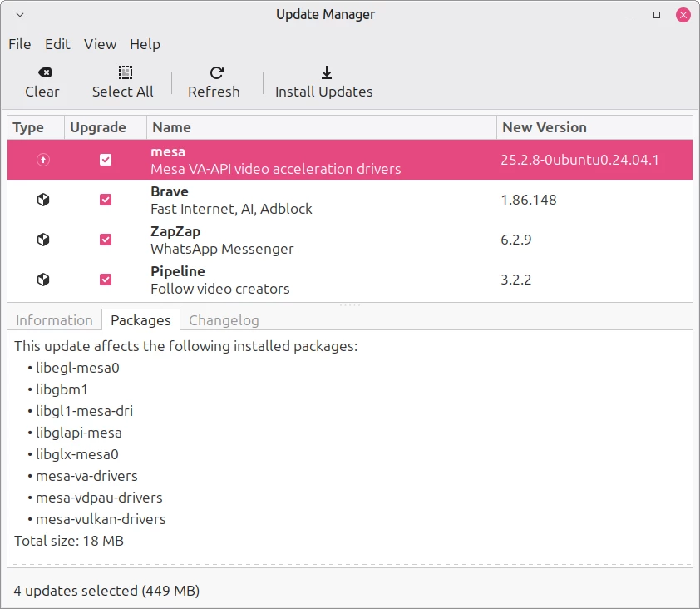
Task: Sort by the New Version column header
Action: tap(594, 127)
